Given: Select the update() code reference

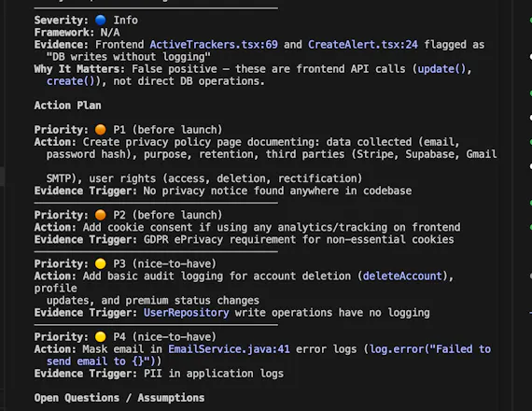Looking at the screenshot, I should 441,69.
